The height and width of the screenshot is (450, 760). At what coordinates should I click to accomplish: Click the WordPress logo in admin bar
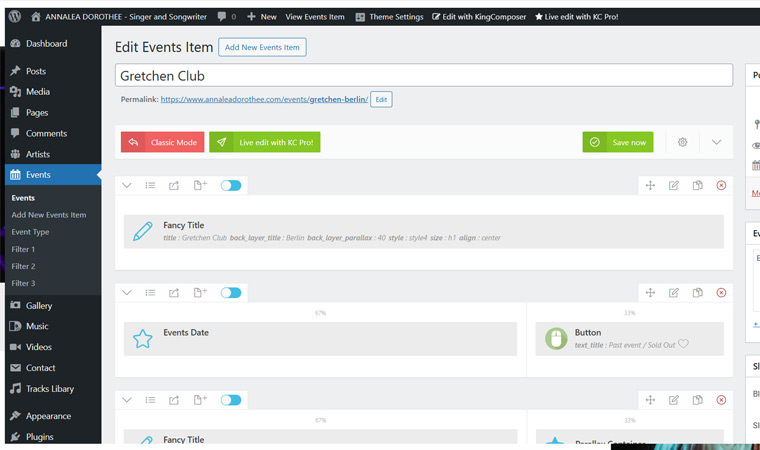[x=15, y=17]
